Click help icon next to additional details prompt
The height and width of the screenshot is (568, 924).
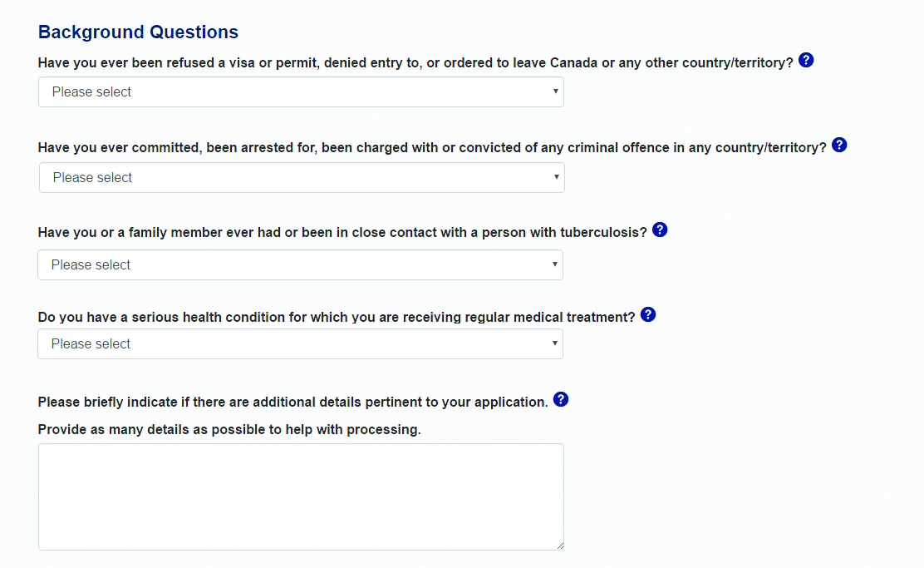[x=561, y=400]
